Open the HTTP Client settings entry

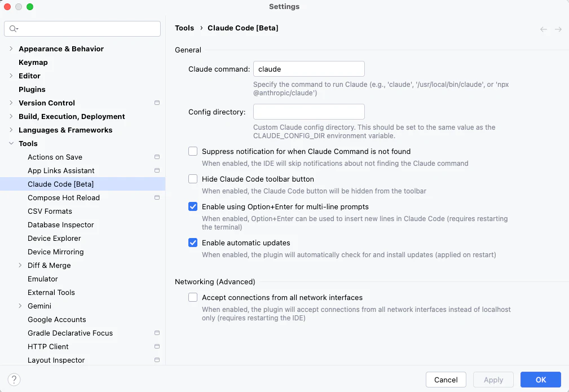48,346
